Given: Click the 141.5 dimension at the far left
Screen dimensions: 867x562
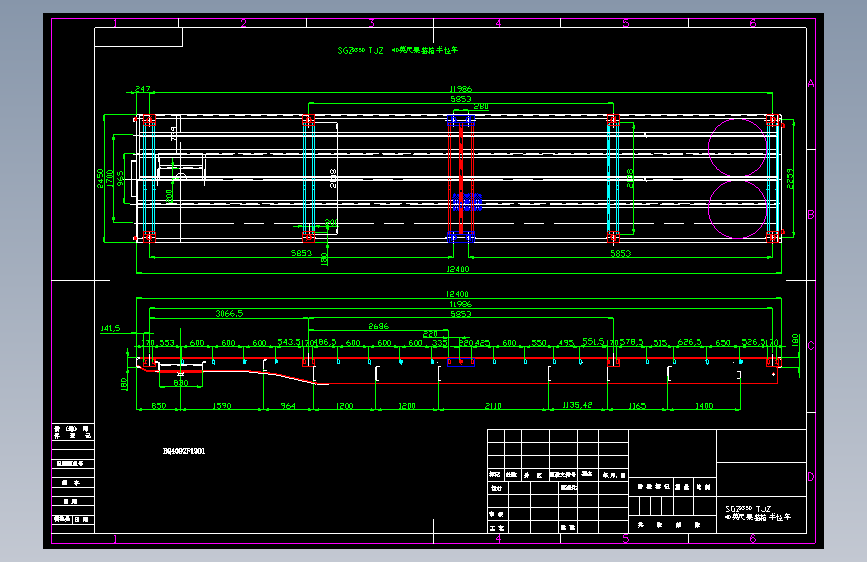Looking at the screenshot, I should click(x=110, y=328).
